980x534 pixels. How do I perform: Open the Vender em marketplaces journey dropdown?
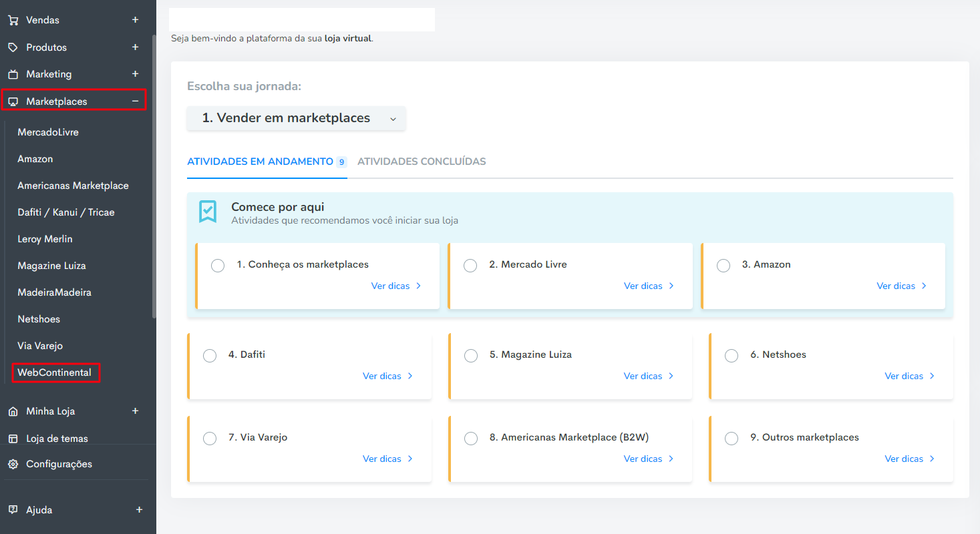[x=297, y=118]
